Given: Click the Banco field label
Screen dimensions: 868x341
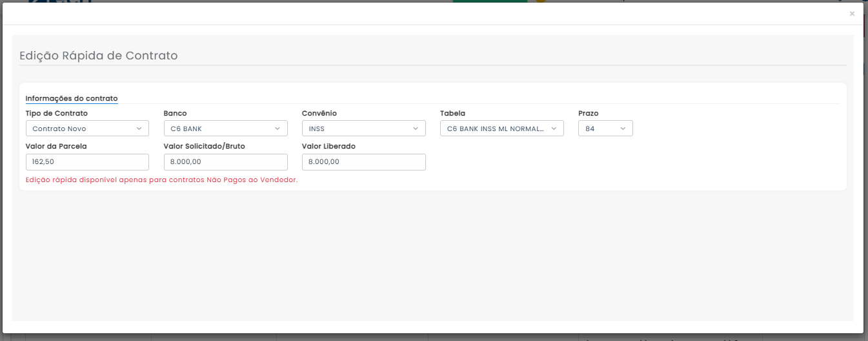Looking at the screenshot, I should 176,114.
